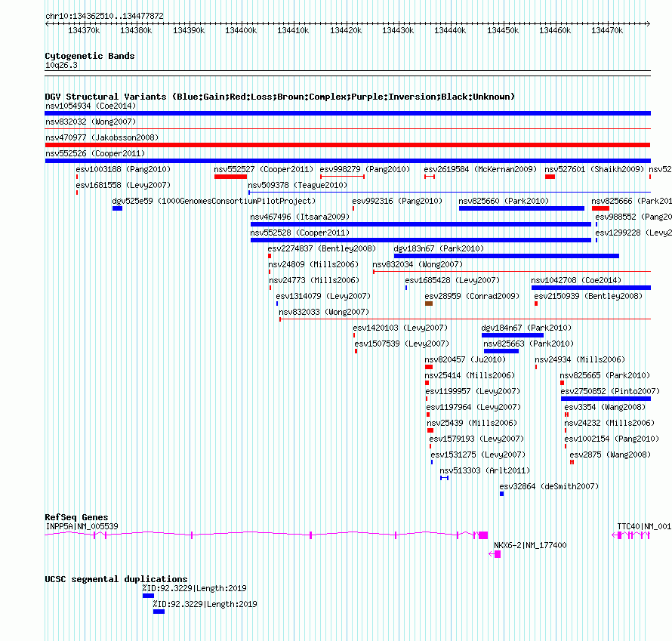Click esv1002154 (Pang2010) label
This screenshot has width=672, height=641.
(x=612, y=439)
